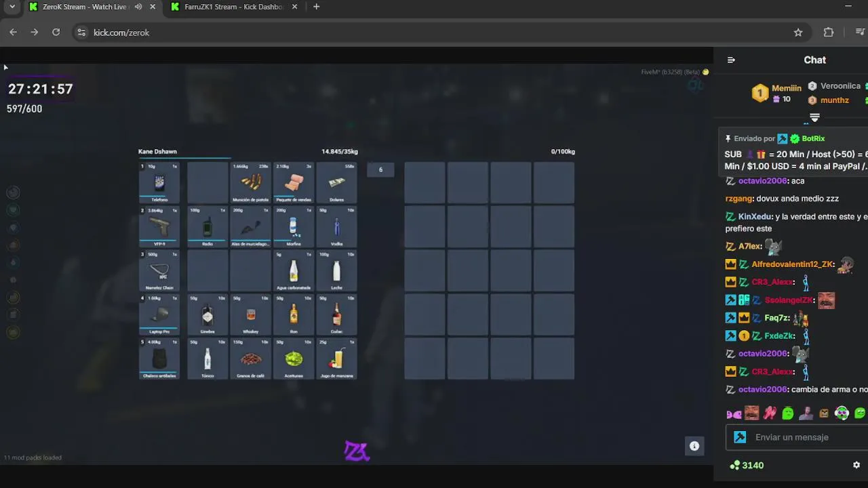Pick the Paquete de vendas item
868x488 pixels.
pyautogui.click(x=294, y=183)
